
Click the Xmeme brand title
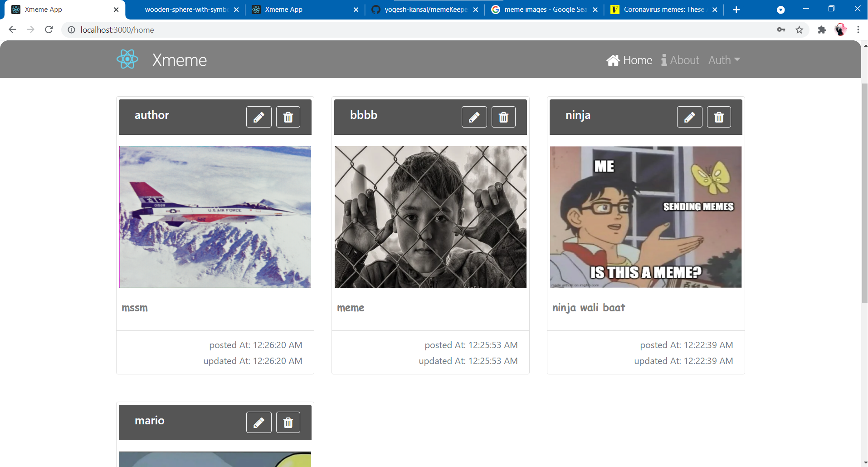pyautogui.click(x=180, y=60)
